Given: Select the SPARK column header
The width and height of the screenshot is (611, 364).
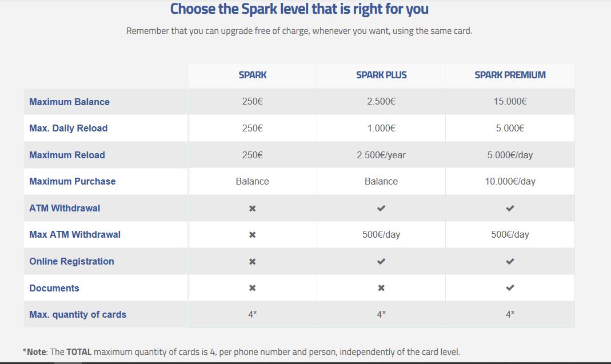Looking at the screenshot, I should click(253, 75).
